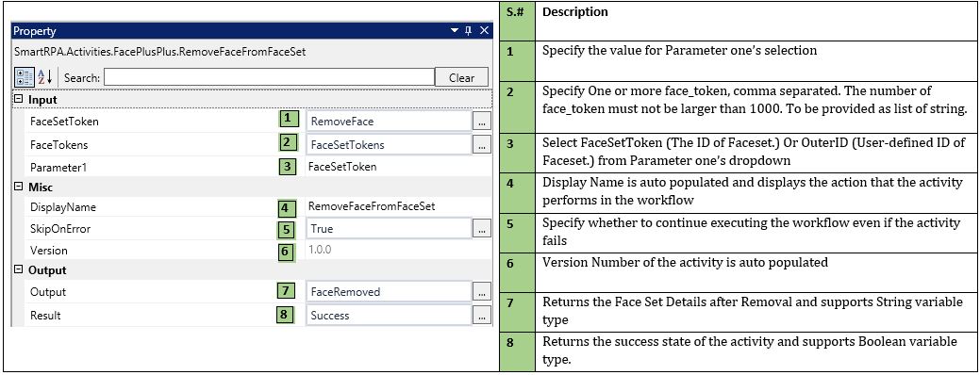Screen dimensions: 980x375
Task: Open expression editor for FaceTokens
Action: [x=481, y=145]
